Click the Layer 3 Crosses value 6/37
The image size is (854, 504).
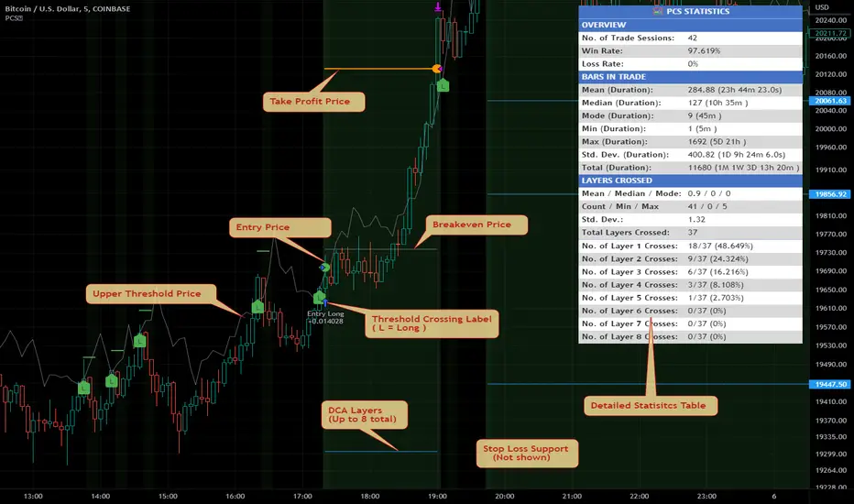point(717,272)
